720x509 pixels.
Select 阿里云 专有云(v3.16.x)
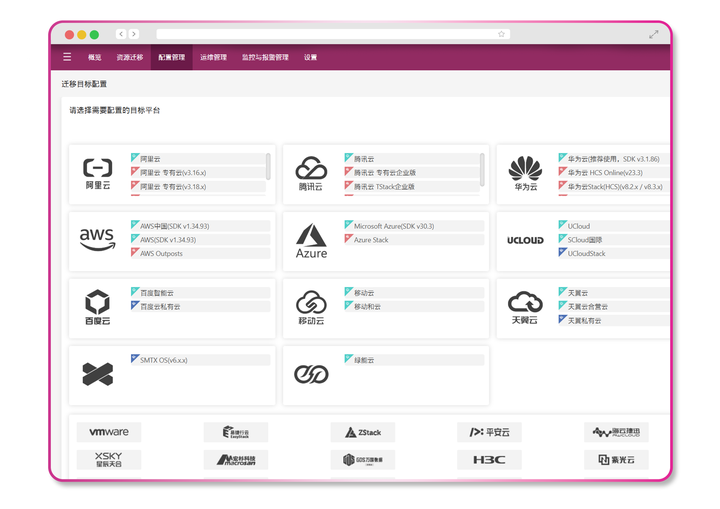pyautogui.click(x=198, y=172)
